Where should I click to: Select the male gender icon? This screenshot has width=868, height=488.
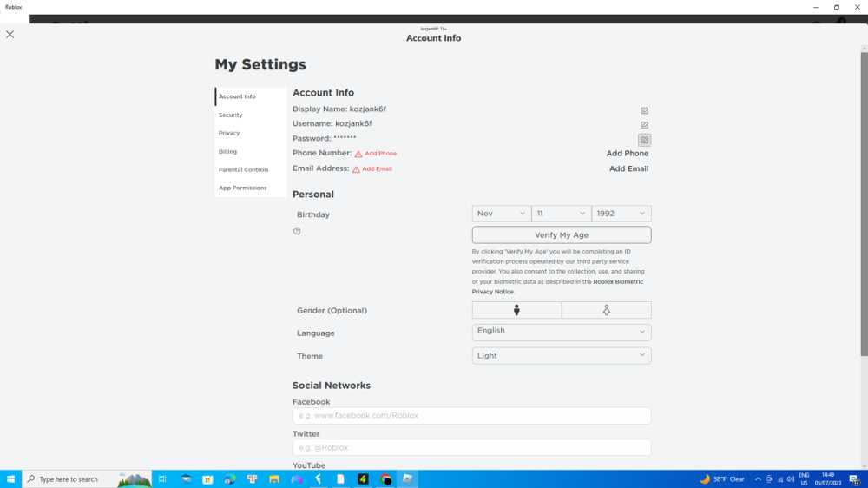tap(516, 310)
